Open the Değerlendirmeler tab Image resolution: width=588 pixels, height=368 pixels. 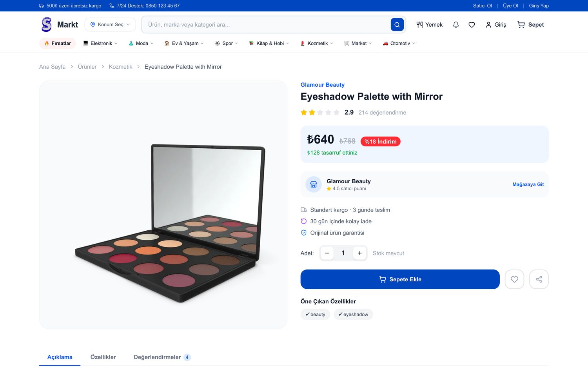tap(162, 357)
